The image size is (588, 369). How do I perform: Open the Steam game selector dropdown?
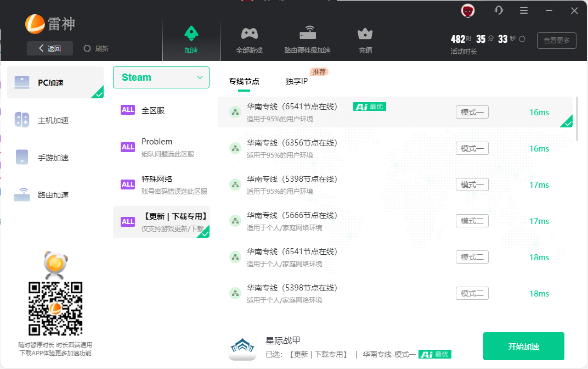[x=161, y=77]
